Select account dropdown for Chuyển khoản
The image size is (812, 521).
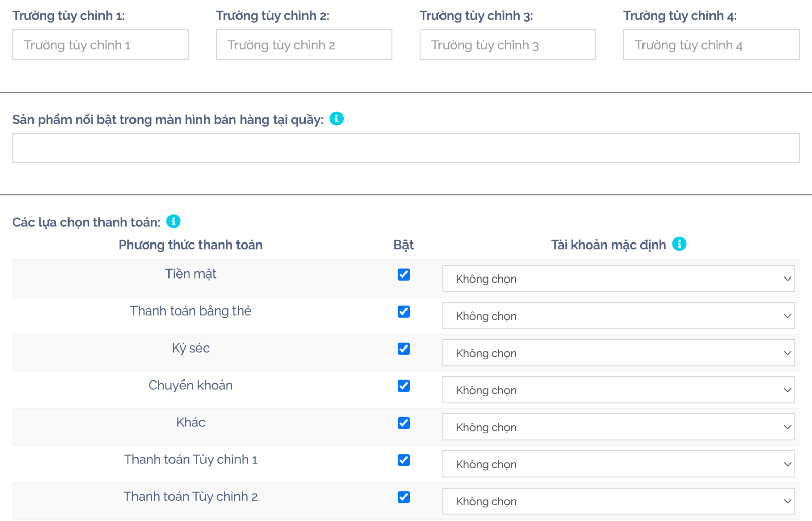[x=618, y=390]
